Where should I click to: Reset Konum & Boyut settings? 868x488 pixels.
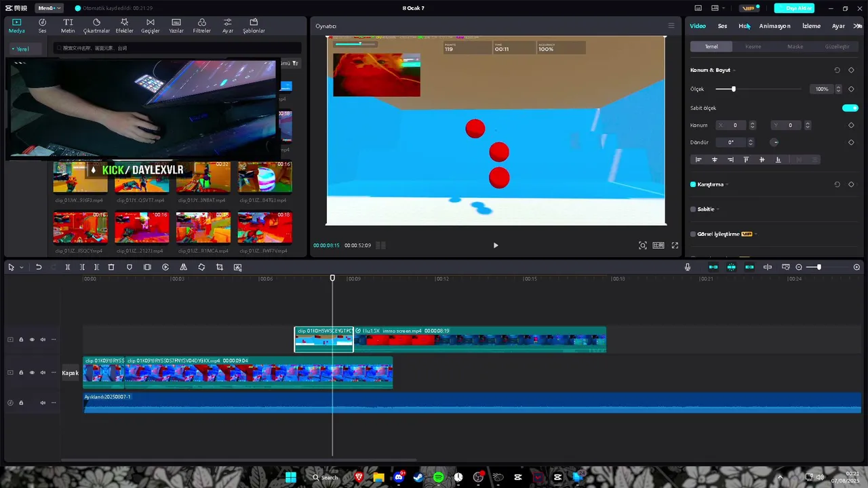[837, 70]
